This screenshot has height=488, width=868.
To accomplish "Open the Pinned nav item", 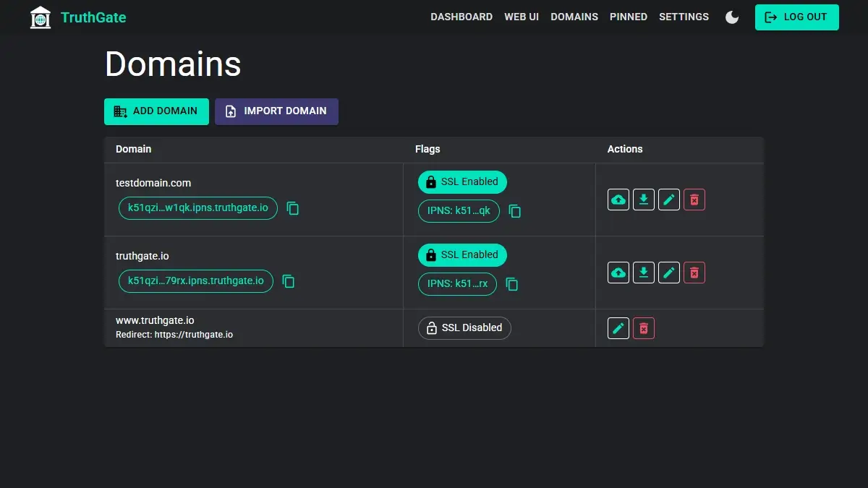I will [629, 17].
